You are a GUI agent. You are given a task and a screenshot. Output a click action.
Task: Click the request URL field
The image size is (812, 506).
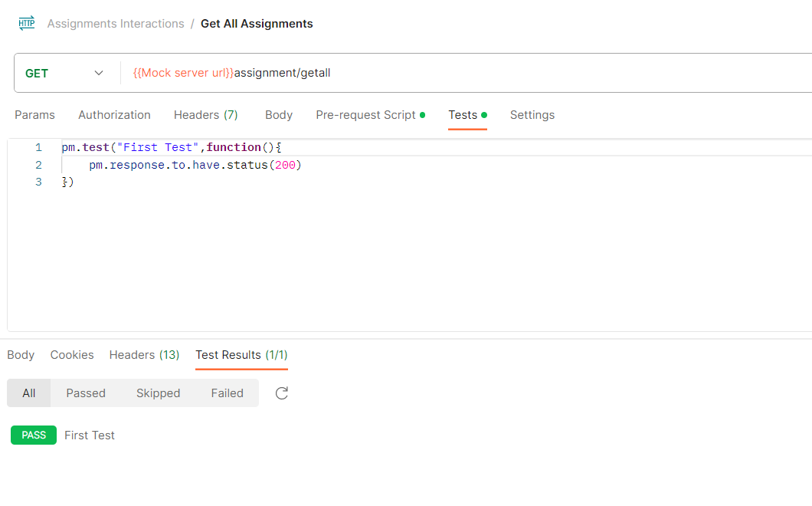coord(460,74)
